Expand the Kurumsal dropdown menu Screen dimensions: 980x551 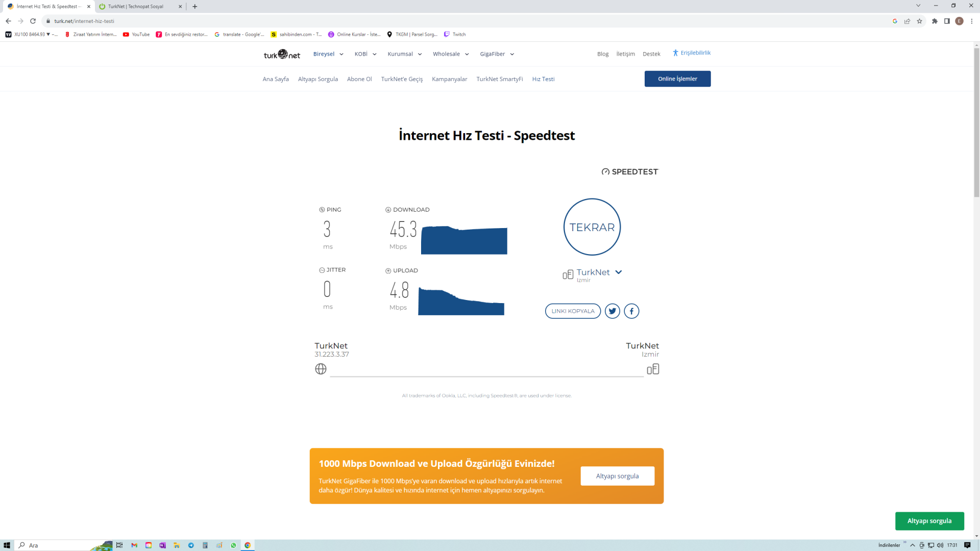[x=404, y=54]
